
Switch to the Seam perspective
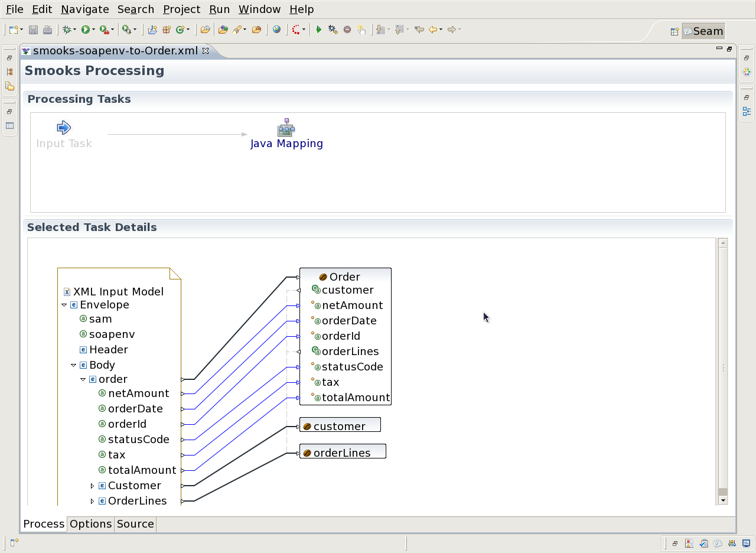click(703, 31)
